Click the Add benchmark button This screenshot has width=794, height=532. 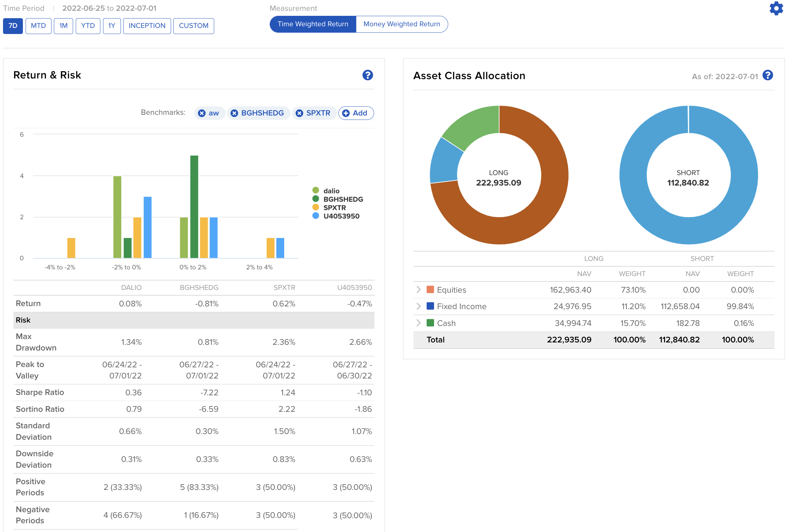pyautogui.click(x=356, y=113)
